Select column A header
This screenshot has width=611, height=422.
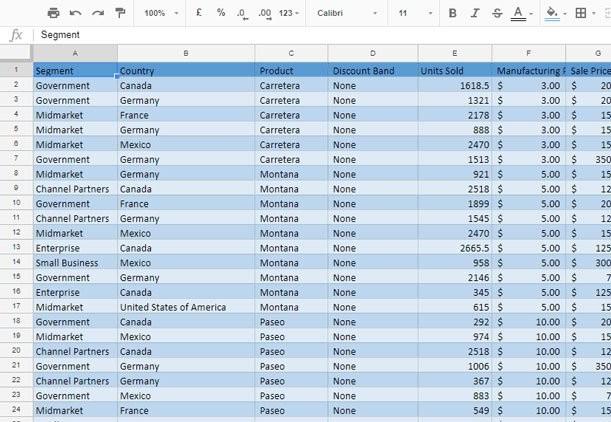(75, 53)
